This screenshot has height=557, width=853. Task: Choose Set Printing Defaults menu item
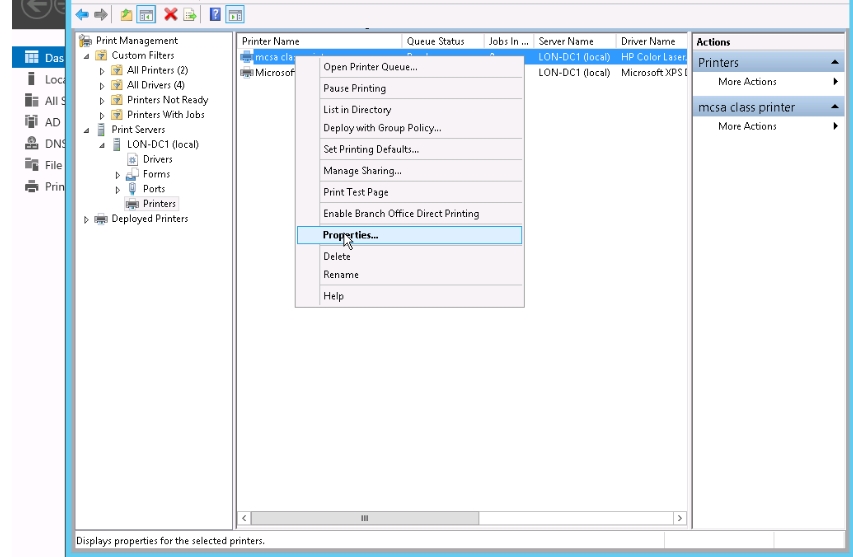pyautogui.click(x=409, y=149)
